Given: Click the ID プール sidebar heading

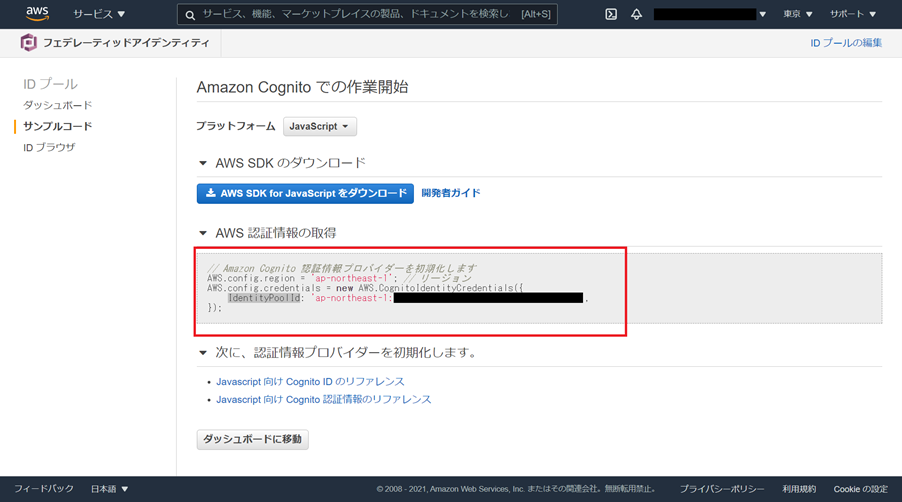Looking at the screenshot, I should coord(50,84).
